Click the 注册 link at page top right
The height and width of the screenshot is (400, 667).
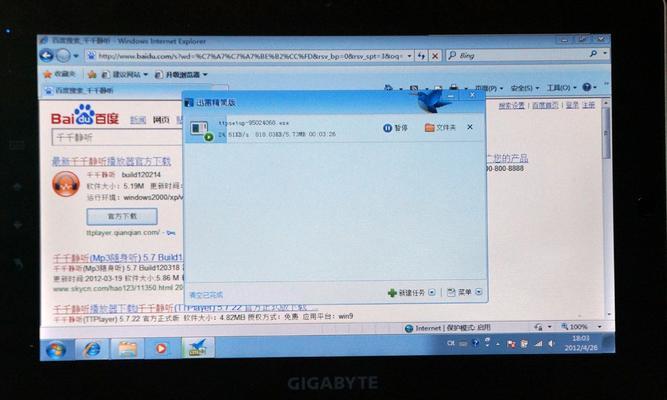coord(588,105)
